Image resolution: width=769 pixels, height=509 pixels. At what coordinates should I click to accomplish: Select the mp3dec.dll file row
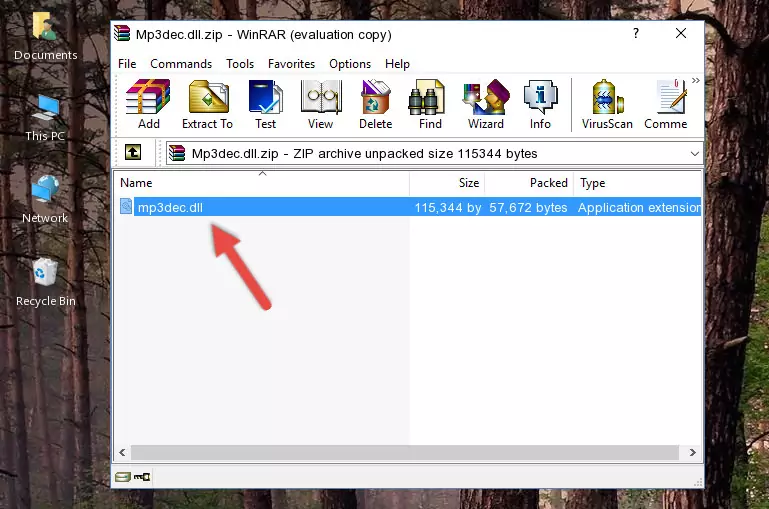[408, 207]
